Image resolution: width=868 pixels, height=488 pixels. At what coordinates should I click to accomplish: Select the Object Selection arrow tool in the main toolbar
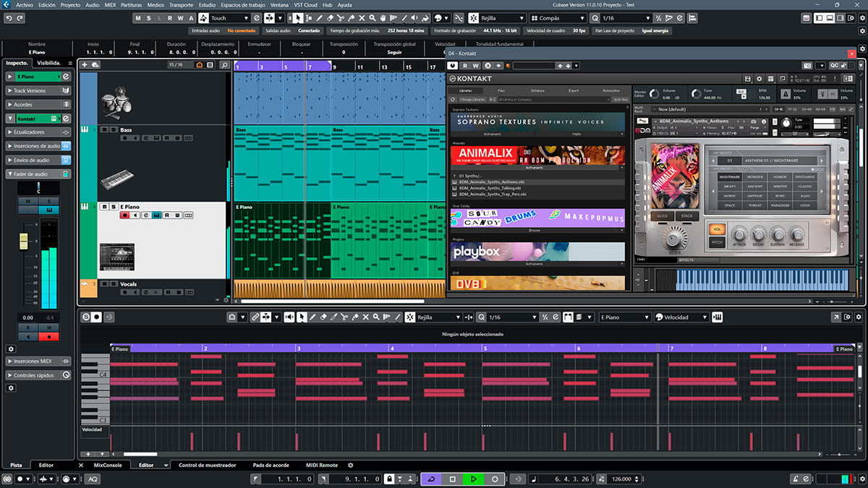(297, 17)
